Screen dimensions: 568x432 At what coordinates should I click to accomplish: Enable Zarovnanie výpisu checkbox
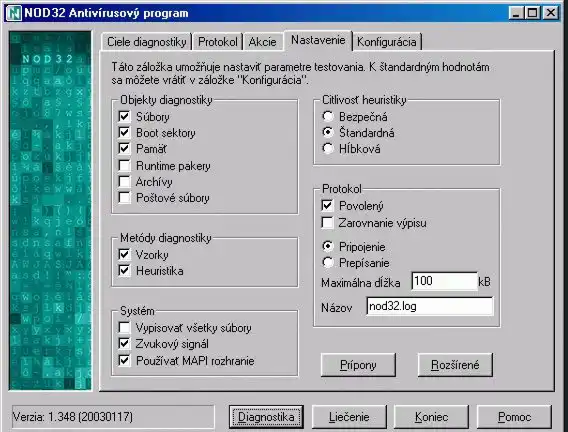327,222
